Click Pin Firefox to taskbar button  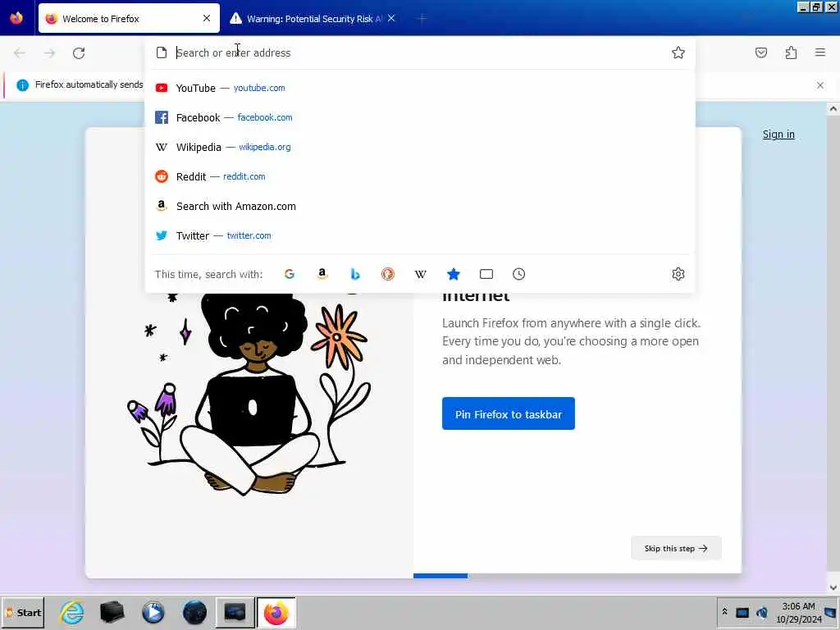(509, 413)
